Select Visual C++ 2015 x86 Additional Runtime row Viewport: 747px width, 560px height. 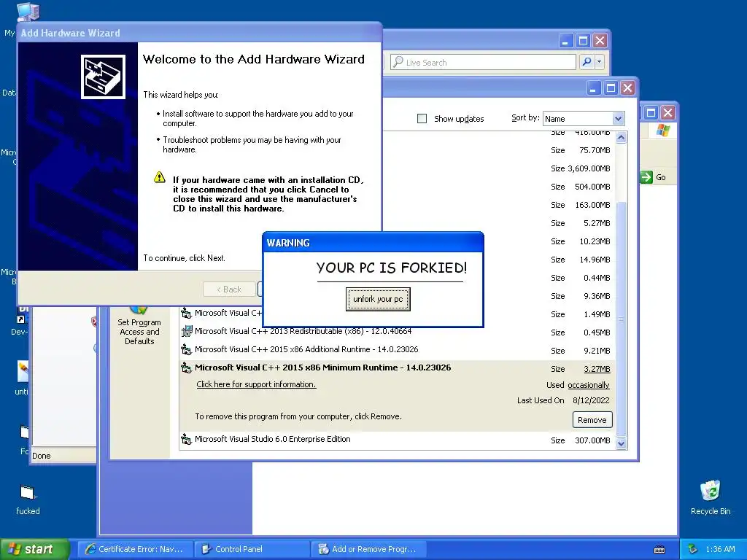tap(396, 349)
